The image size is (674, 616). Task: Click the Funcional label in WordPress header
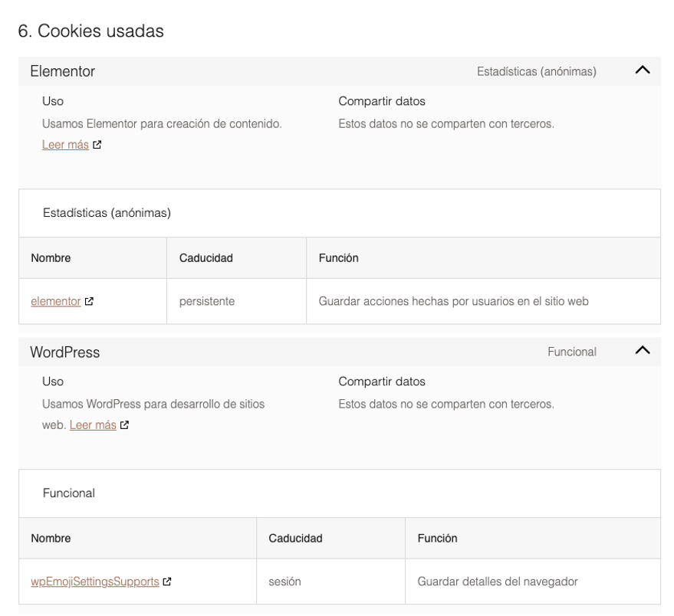[571, 352]
